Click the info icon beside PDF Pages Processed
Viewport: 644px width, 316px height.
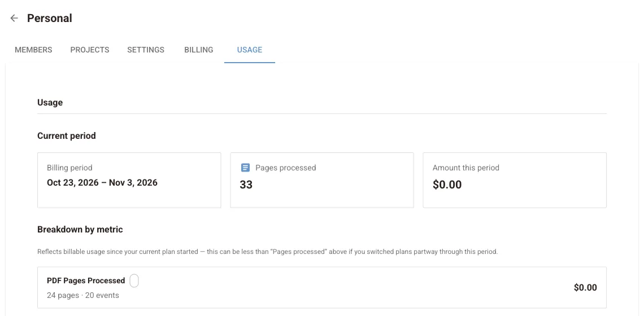[x=134, y=280]
